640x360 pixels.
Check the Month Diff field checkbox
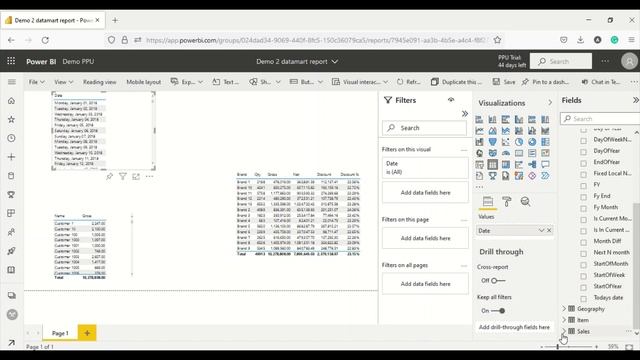584,242
